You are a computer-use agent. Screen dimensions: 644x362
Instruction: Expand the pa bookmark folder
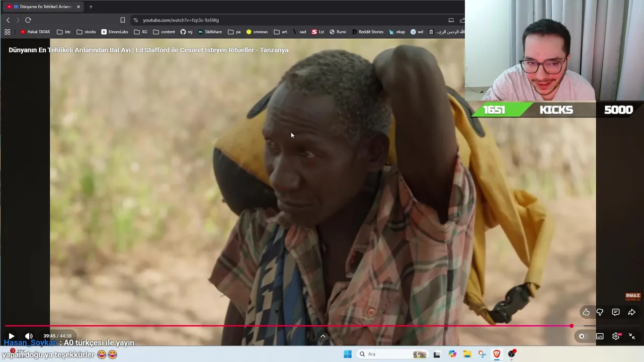[234, 32]
